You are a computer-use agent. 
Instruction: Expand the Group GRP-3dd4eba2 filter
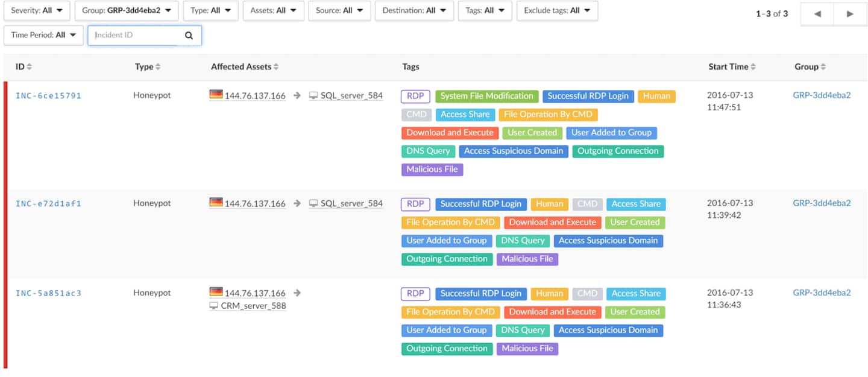pos(126,11)
